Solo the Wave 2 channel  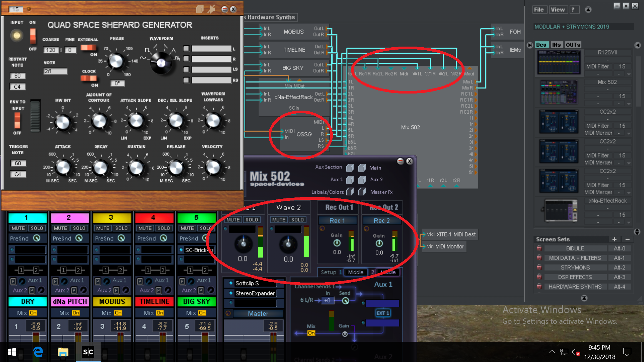pyautogui.click(x=297, y=220)
